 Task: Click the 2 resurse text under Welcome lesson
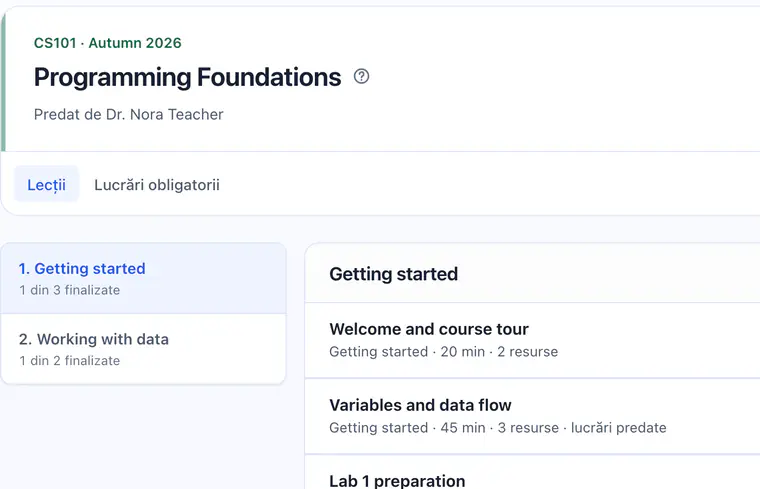point(527,352)
